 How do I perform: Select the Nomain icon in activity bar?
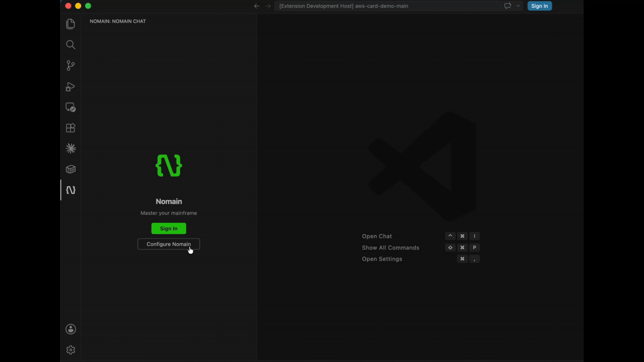point(70,190)
